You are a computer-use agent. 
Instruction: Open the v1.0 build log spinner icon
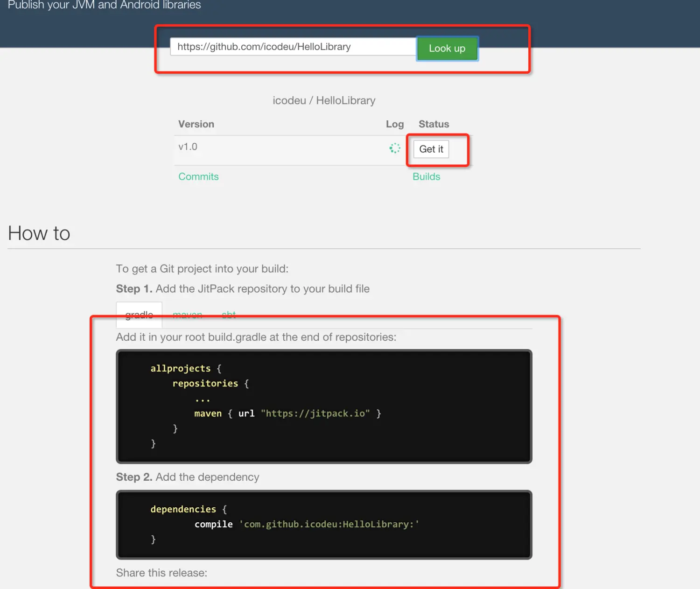point(395,148)
